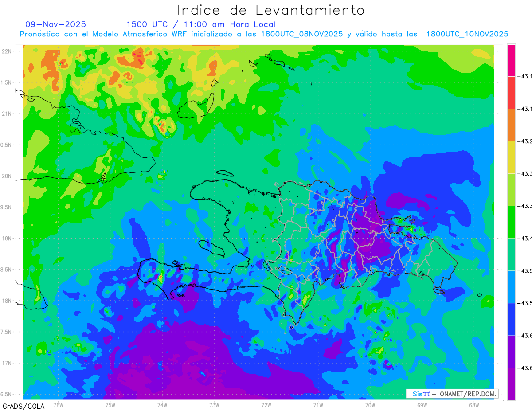Click the '8.5N' latitude label

click(7, 270)
